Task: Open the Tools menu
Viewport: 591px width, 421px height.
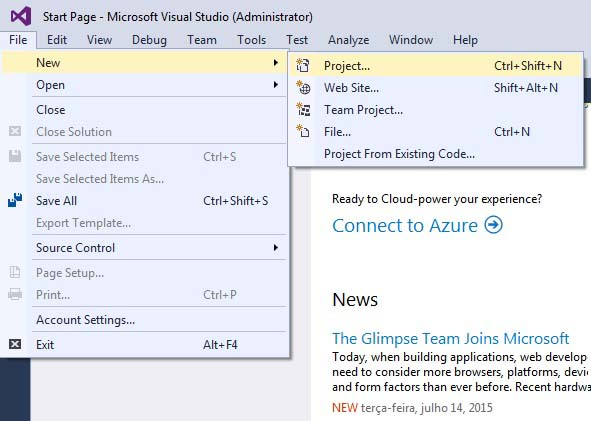Action: [x=251, y=40]
